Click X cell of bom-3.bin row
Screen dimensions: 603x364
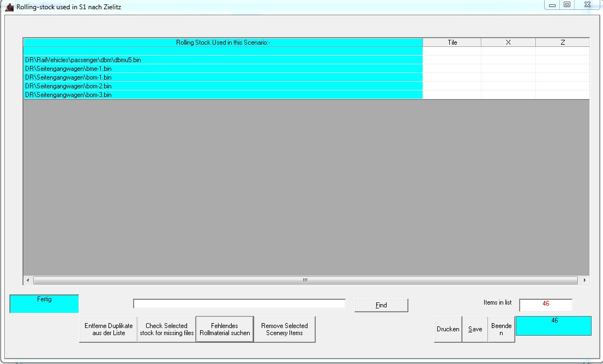click(508, 95)
